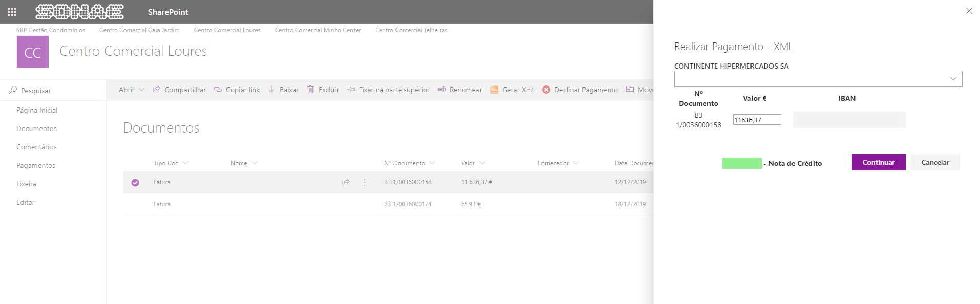This screenshot has width=980, height=304.
Task: Click the green Nota de Crédito swatch
Action: tap(741, 163)
